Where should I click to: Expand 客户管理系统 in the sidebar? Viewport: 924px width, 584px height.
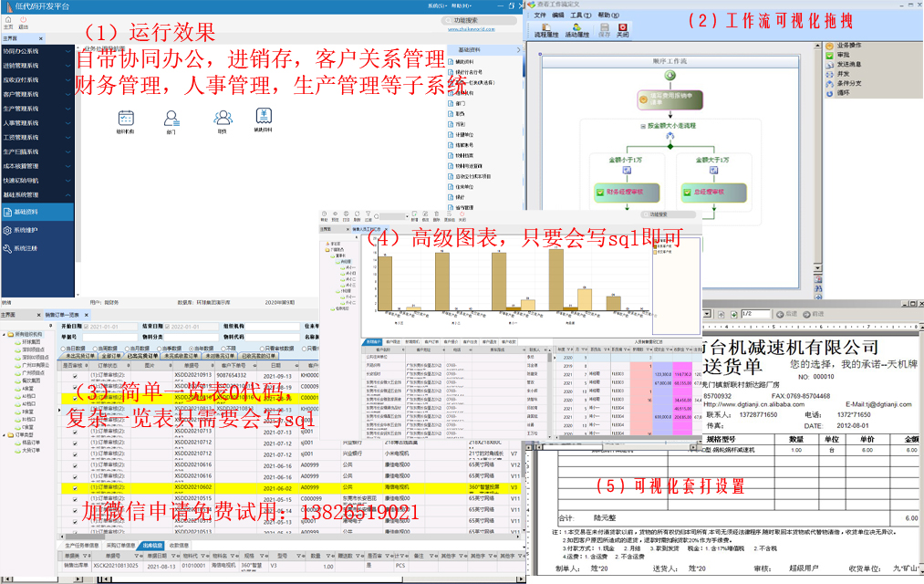point(36,94)
